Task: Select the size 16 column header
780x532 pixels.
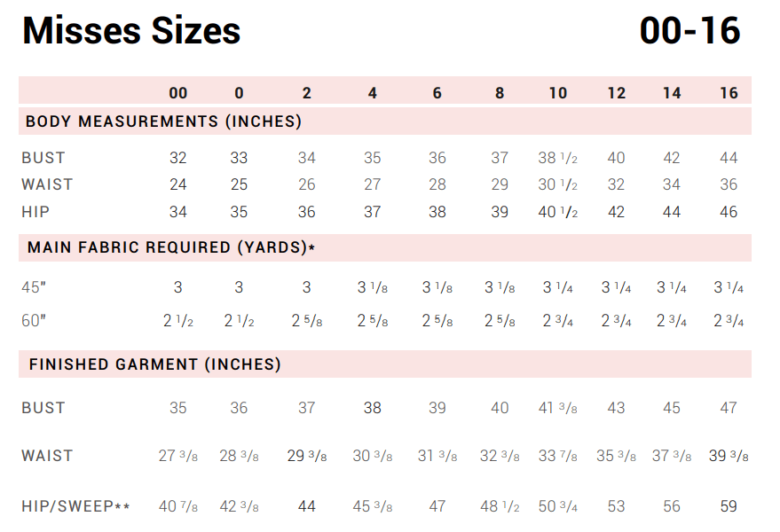Action: (729, 93)
